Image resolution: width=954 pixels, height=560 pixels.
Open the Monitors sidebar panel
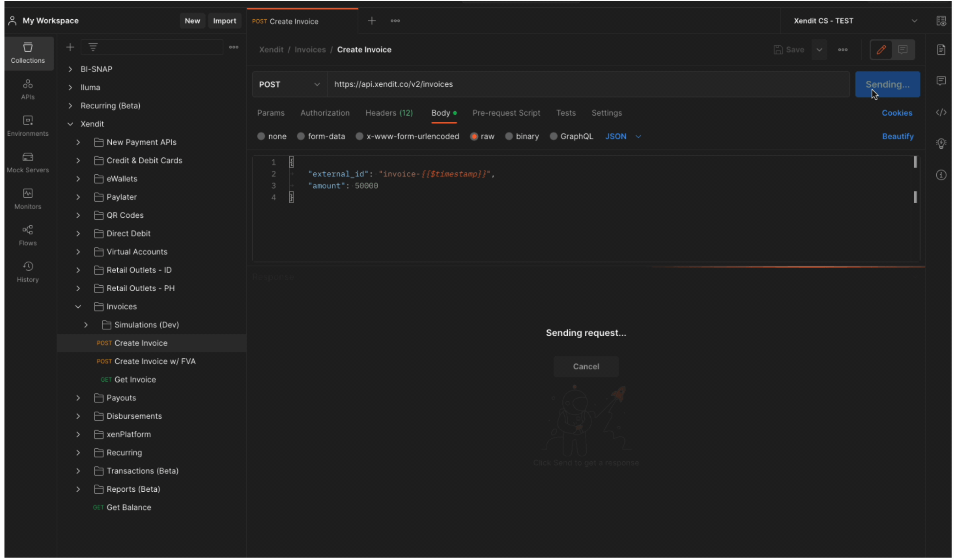28,199
